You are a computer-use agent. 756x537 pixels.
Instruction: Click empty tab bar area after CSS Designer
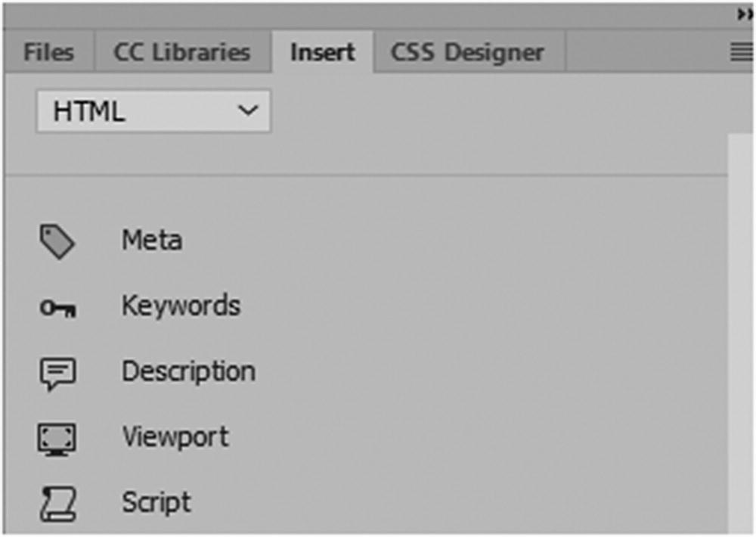pyautogui.click(x=643, y=52)
